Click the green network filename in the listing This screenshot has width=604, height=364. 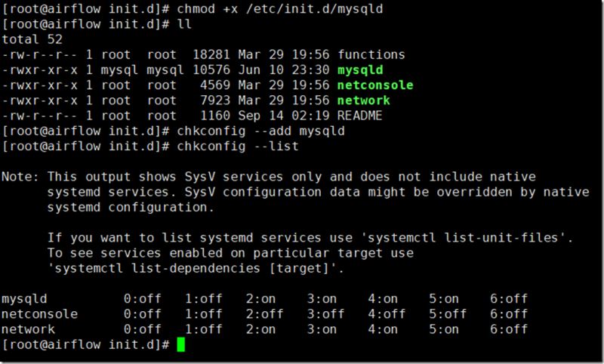click(x=364, y=100)
